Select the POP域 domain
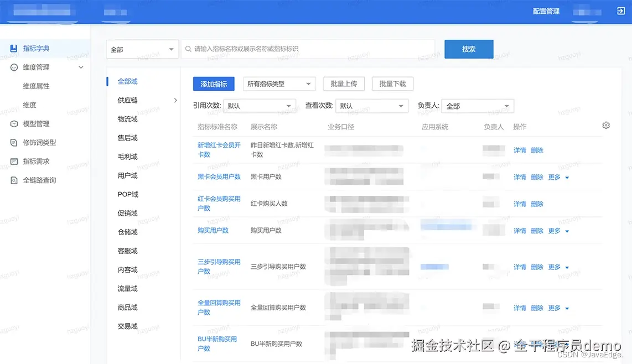The width and height of the screenshot is (632, 364). coord(128,194)
